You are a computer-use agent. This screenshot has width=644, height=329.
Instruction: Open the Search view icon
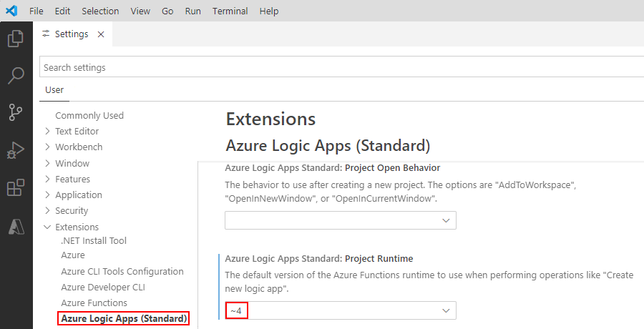[16, 75]
